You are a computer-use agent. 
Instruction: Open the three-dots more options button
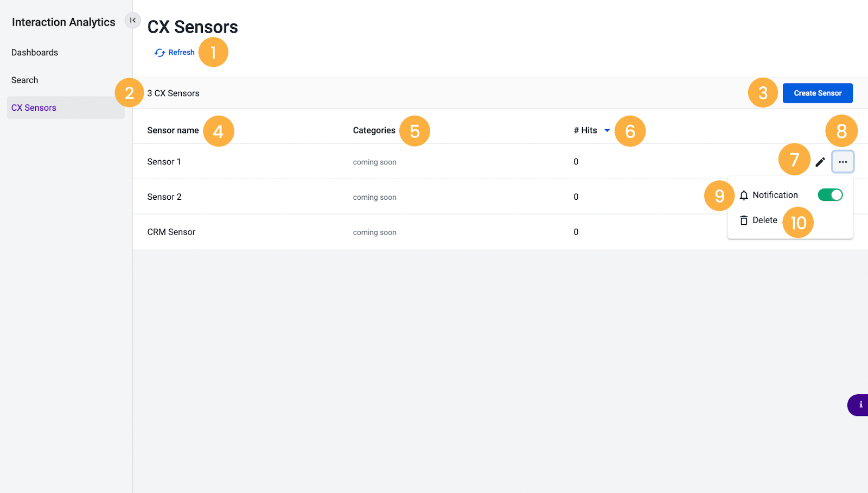(843, 162)
